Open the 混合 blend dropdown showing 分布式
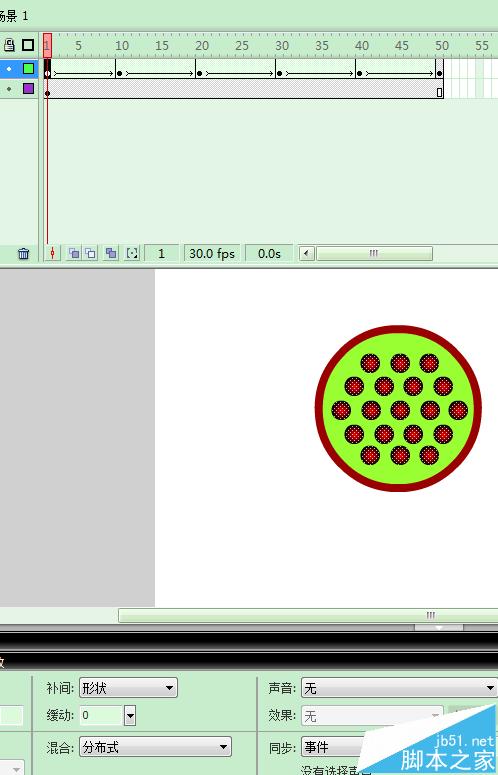Screen dimensions: 498x775 155,747
